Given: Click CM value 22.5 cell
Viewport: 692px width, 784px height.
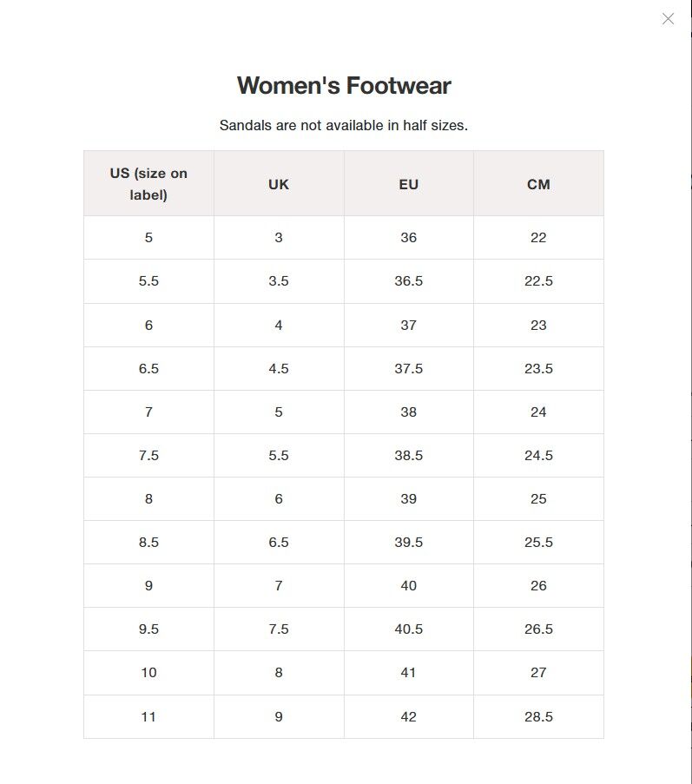Looking at the screenshot, I should (x=538, y=281).
